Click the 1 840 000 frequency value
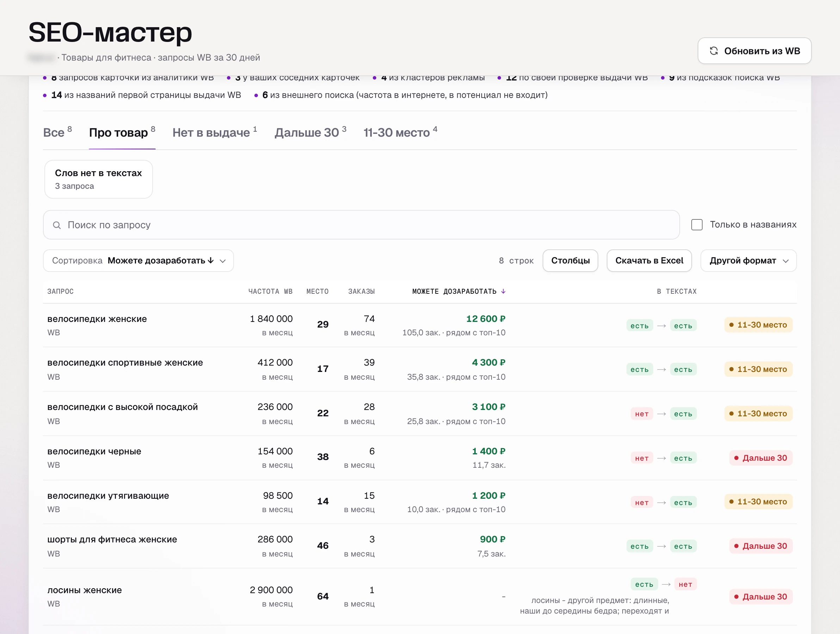The width and height of the screenshot is (840, 634). [271, 319]
